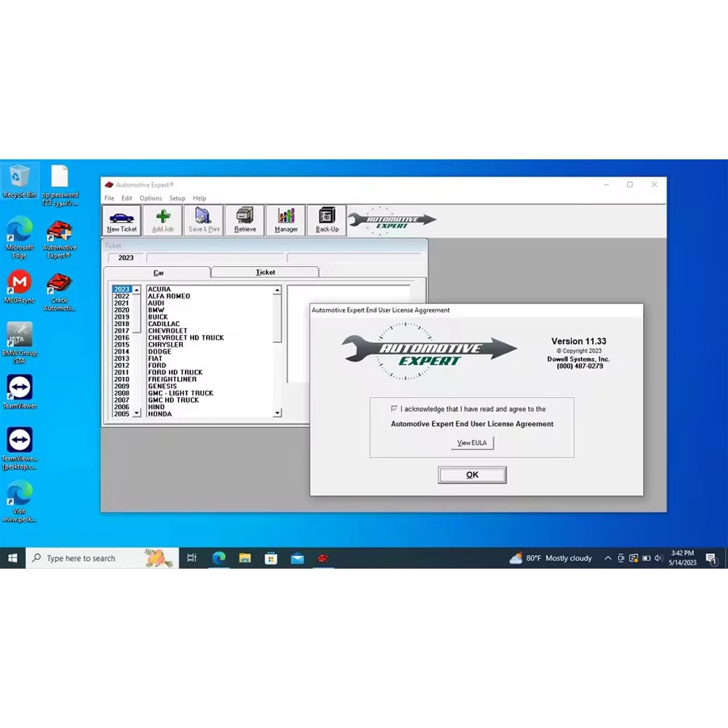
Task: Click the make list scrollbar thumb
Action: point(277,318)
